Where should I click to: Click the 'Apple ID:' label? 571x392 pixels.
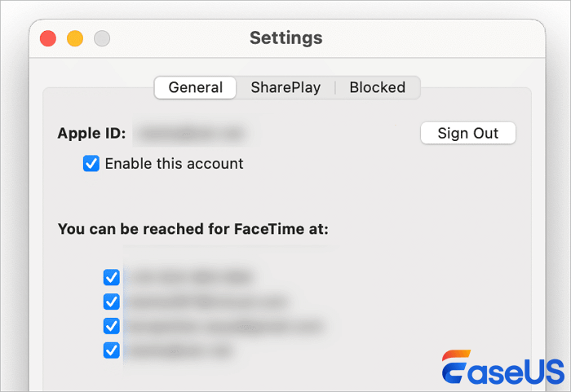[91, 134]
